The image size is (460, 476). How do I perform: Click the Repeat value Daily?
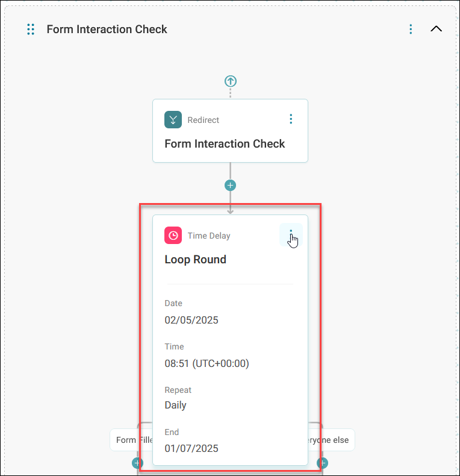coord(175,406)
